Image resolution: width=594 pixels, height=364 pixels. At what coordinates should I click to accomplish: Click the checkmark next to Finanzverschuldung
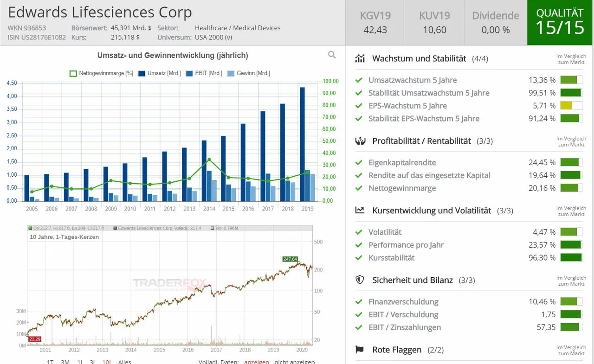[359, 302]
